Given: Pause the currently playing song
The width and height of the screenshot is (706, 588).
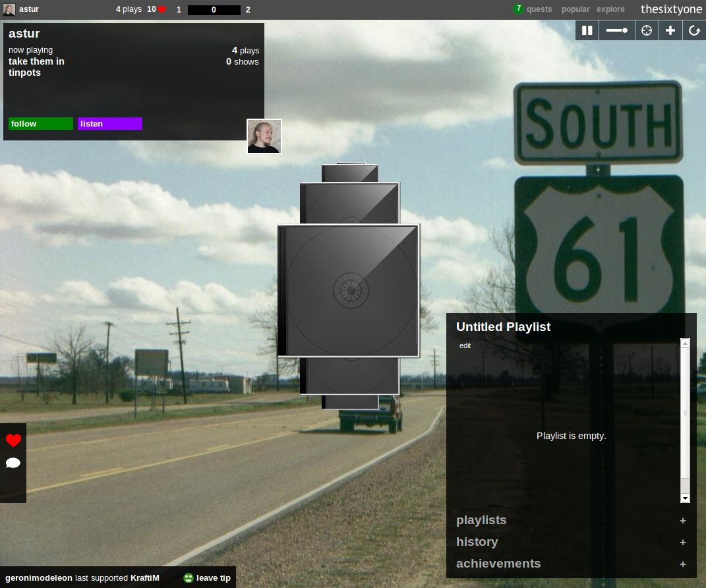Looking at the screenshot, I should click(587, 30).
